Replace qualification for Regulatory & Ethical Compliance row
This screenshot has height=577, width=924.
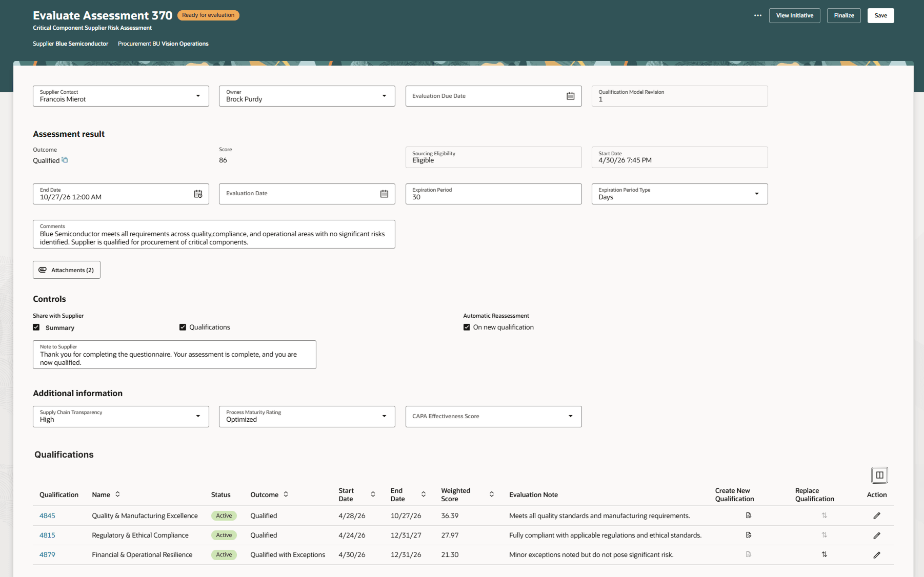[x=825, y=535]
